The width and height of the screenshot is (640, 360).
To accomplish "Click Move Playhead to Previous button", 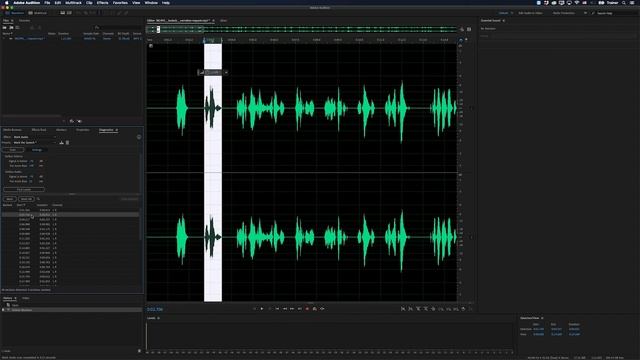I will point(277,309).
